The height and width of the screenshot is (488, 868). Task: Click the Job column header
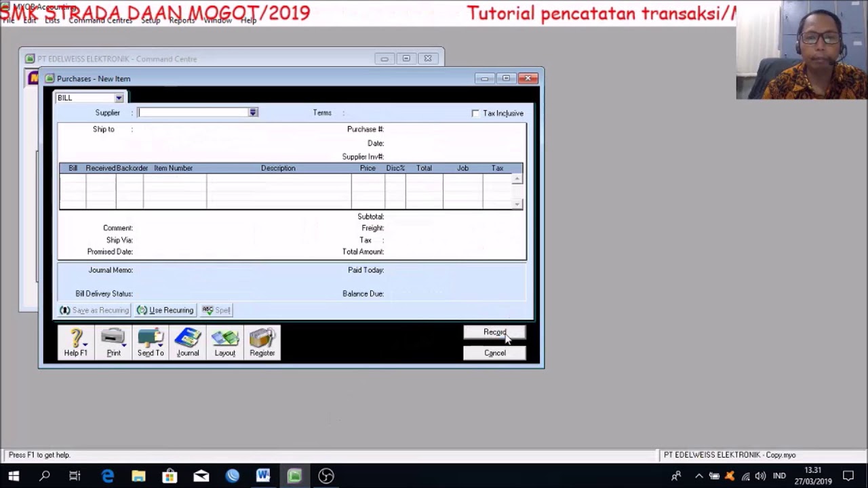click(462, 168)
